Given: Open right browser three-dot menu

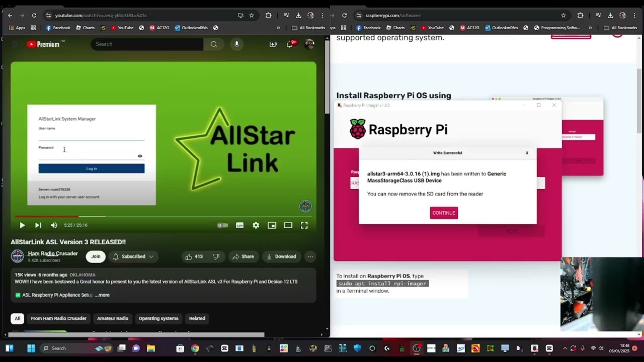Looking at the screenshot, I should (634, 16).
